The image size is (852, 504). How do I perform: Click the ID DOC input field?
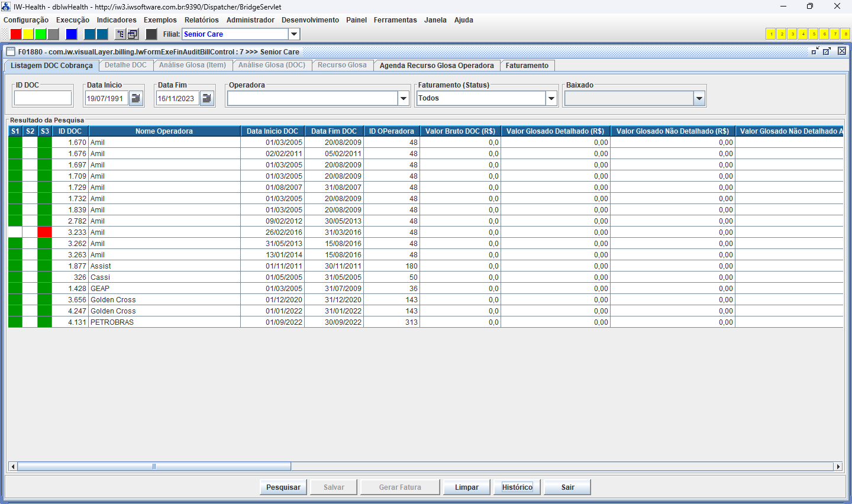(x=43, y=98)
